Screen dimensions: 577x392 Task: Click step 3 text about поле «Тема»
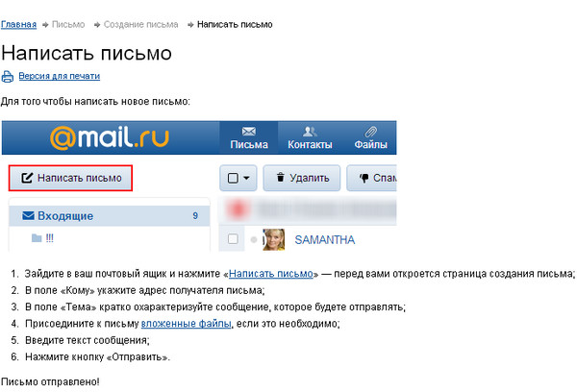215,306
